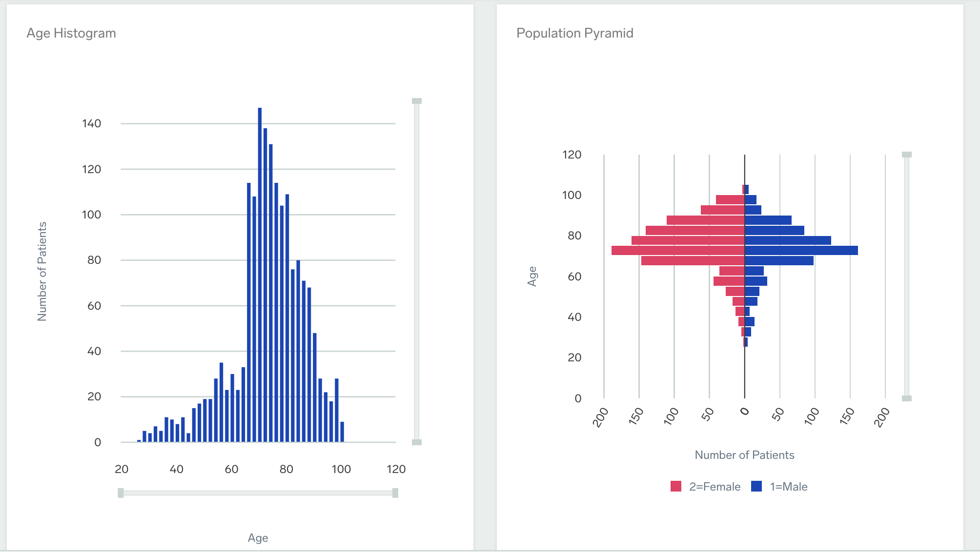
Task: Click bottom handle of histogram vertical range slider
Action: tap(416, 441)
